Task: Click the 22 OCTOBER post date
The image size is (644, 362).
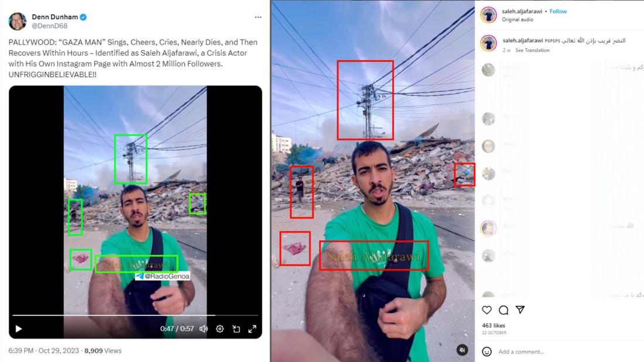Action: pyautogui.click(x=494, y=333)
